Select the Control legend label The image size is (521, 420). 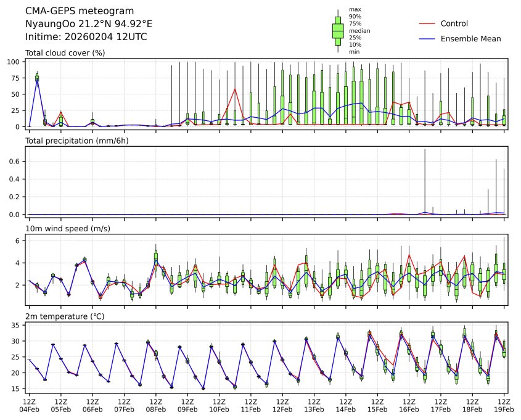[x=454, y=23]
